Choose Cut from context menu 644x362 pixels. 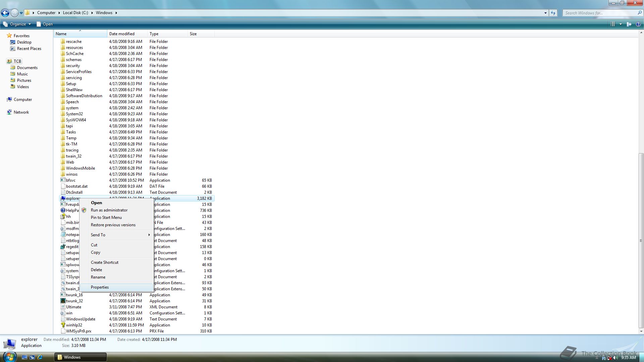coord(117,245)
